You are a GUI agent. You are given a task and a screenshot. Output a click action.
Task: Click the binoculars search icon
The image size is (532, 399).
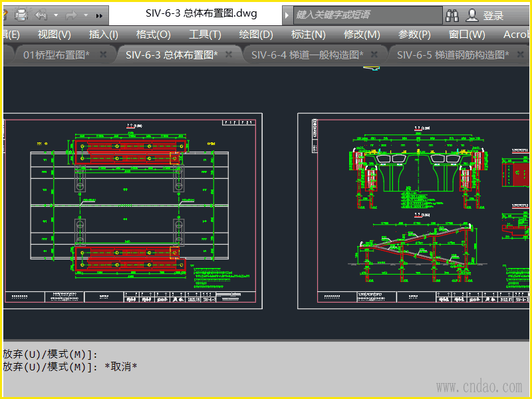click(452, 15)
